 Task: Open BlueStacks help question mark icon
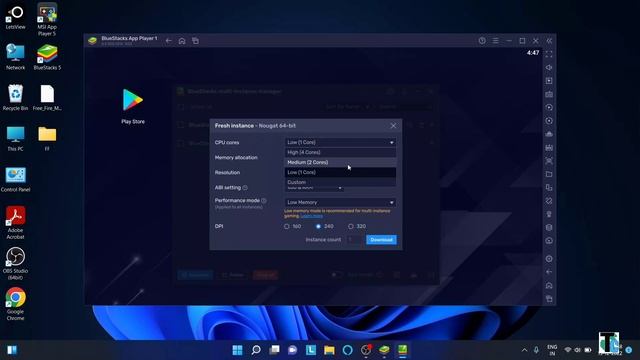point(482,41)
